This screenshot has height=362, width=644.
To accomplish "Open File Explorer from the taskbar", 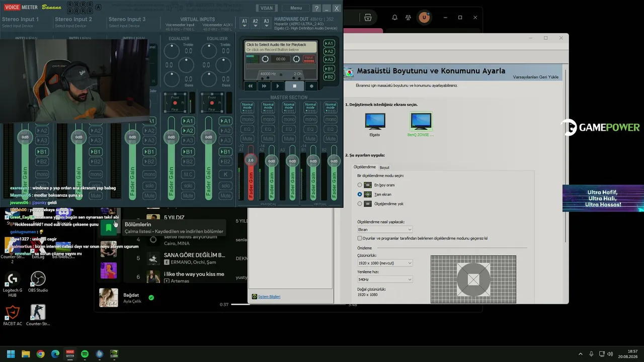I will [26, 354].
